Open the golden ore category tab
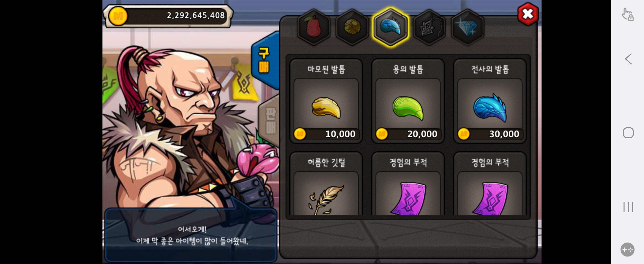This screenshot has height=264, width=644. click(x=352, y=27)
